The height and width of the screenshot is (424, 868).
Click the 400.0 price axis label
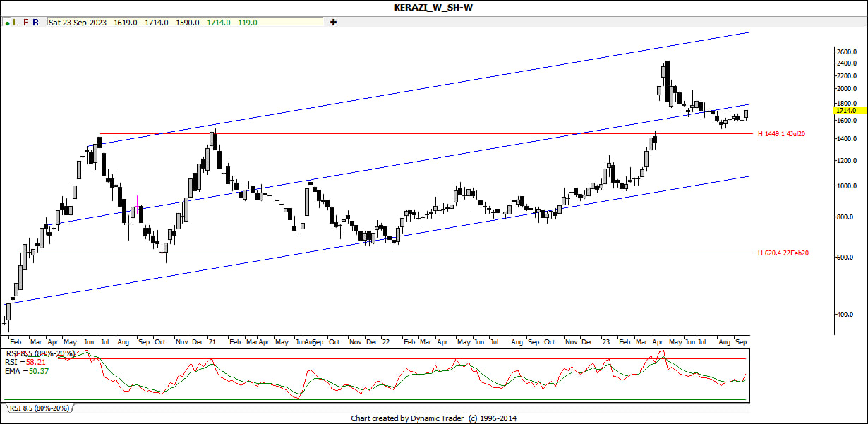tap(845, 315)
